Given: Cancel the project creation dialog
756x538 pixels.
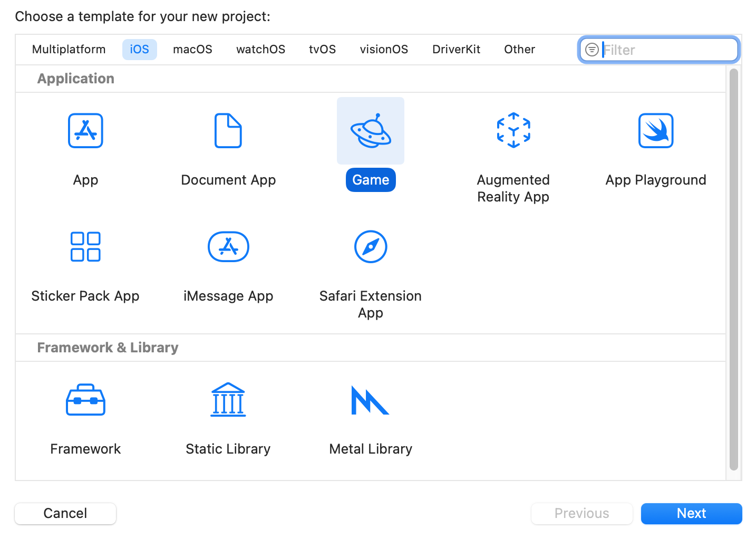Looking at the screenshot, I should pos(65,513).
